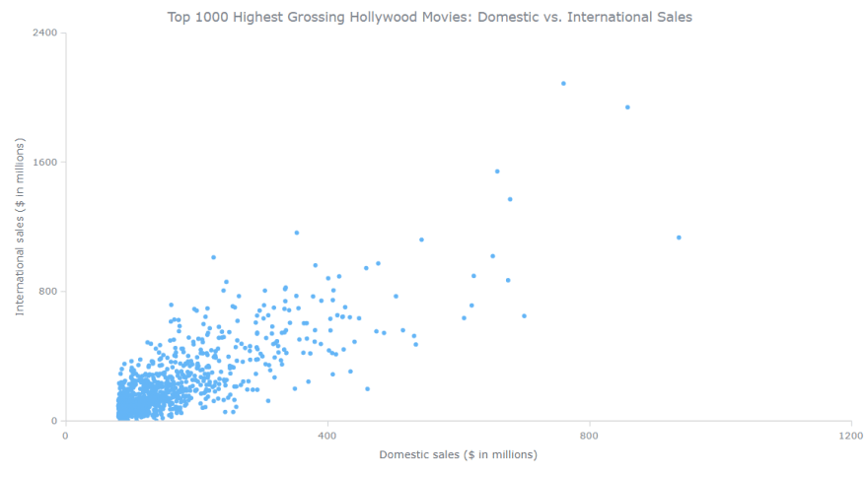Screen dimensions: 868x477
Task: Click the chart title about Hollywood movies
Action: (430, 17)
